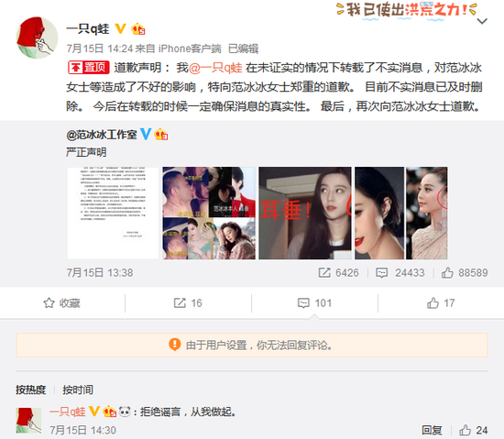504x439 pixels.
Task: Open the @一只q蛙 mention link
Action: tap(215, 68)
